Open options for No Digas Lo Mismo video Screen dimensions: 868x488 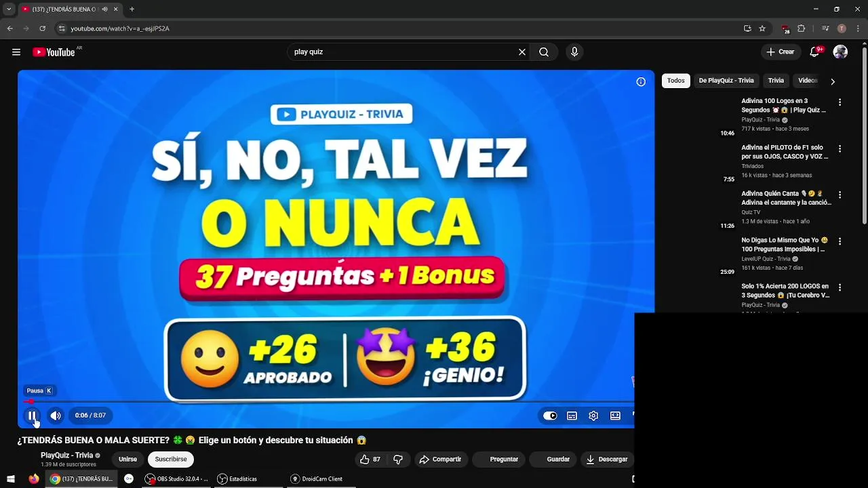[x=840, y=241]
